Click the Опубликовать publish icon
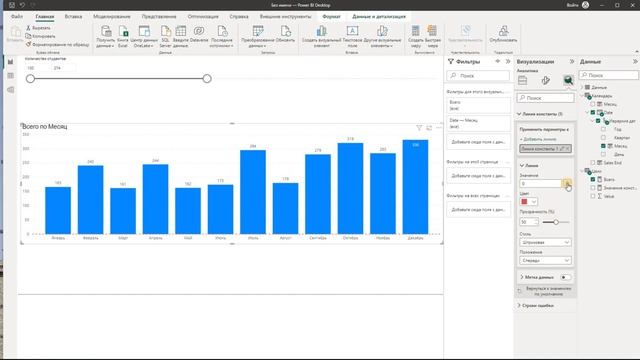 (503, 31)
